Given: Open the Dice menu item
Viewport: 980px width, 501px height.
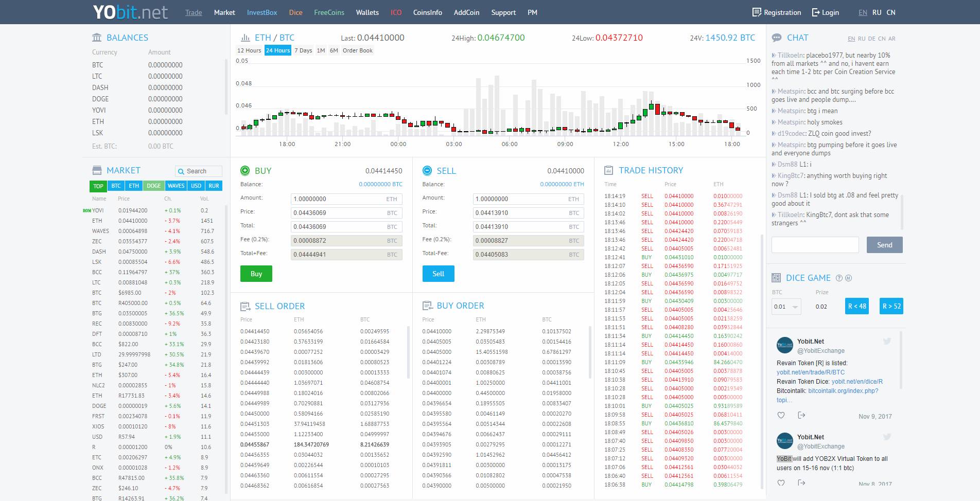Looking at the screenshot, I should click(296, 12).
